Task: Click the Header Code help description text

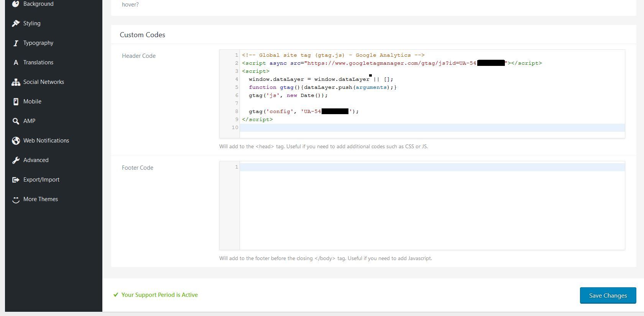Action: point(324,146)
